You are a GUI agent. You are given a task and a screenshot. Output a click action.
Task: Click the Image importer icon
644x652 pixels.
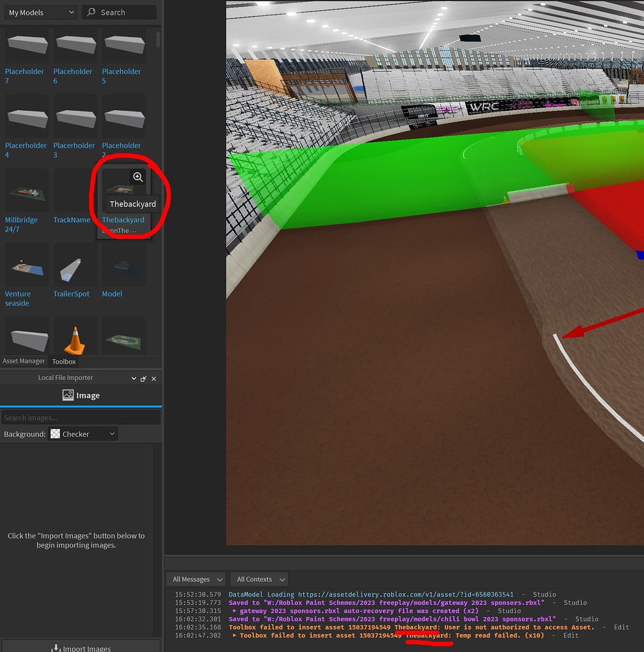(68, 395)
